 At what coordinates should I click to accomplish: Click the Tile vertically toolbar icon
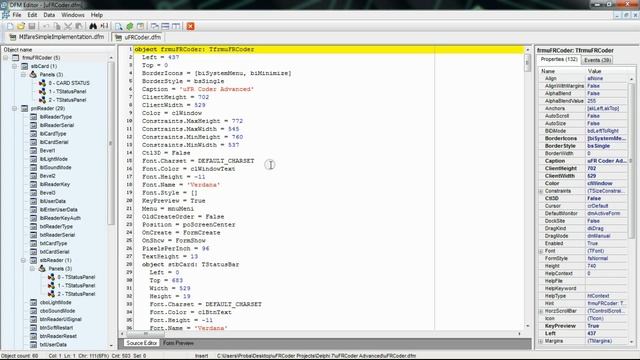pos(176,26)
